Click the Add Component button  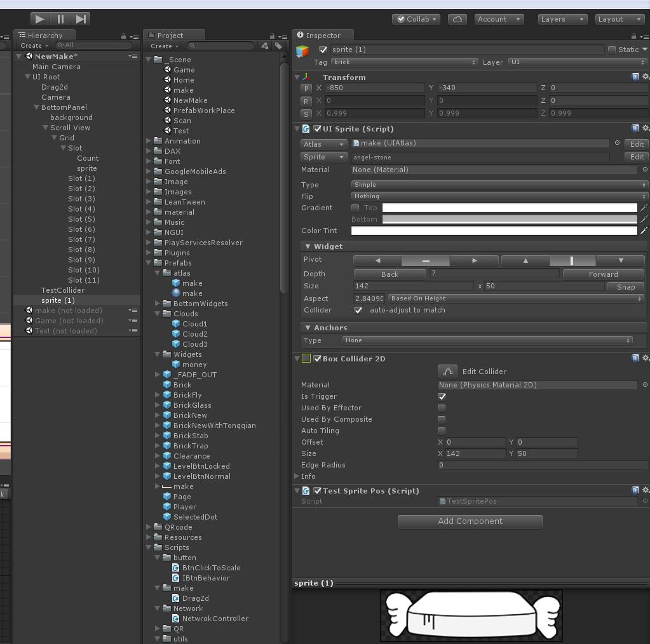[470, 521]
